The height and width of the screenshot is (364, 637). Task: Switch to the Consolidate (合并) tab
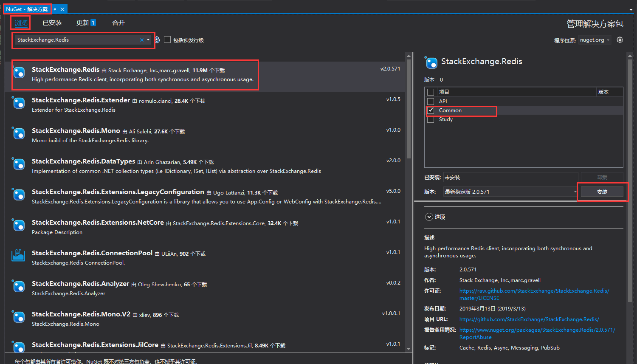pyautogui.click(x=118, y=23)
